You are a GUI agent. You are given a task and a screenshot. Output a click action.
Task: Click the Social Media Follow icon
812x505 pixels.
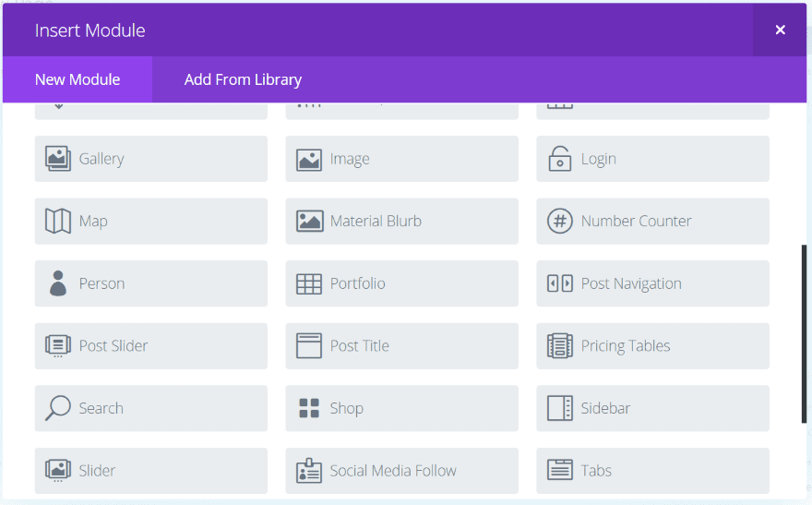309,471
